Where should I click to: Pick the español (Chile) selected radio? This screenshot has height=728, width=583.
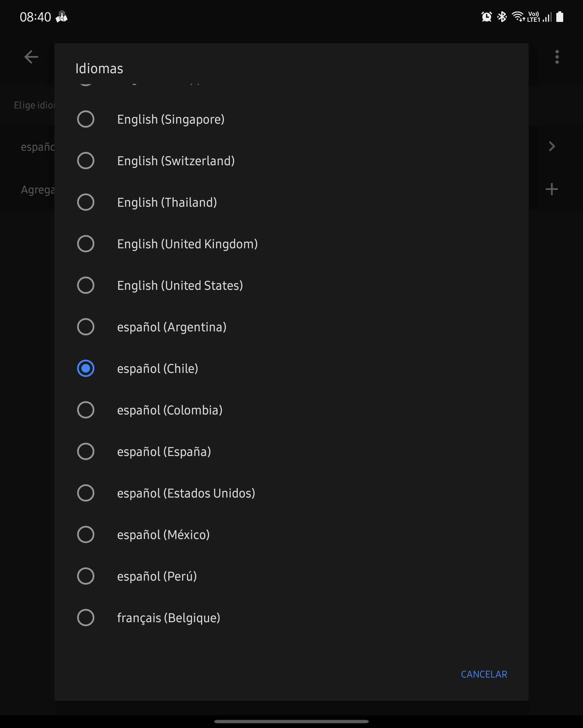coord(86,368)
